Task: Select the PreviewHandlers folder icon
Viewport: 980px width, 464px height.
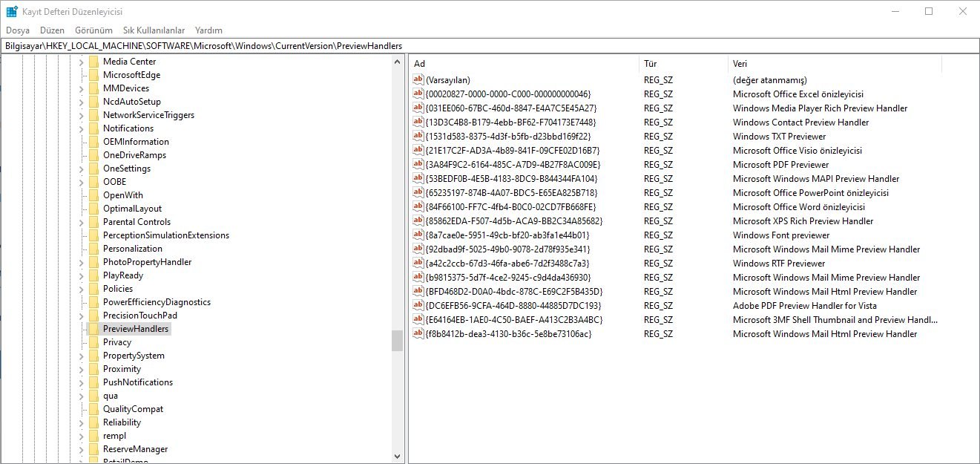Action: point(93,329)
